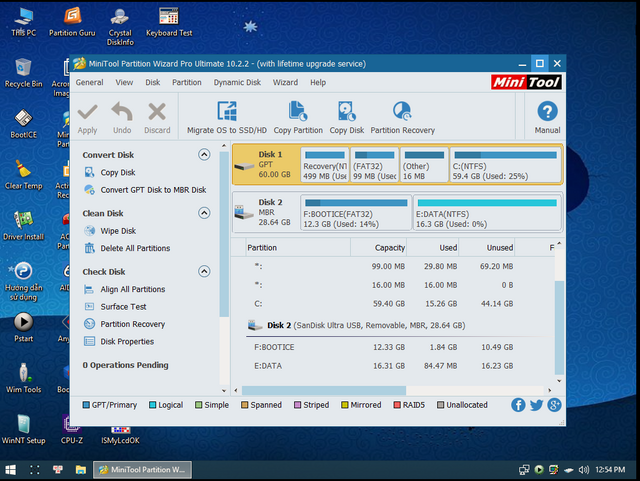The width and height of the screenshot is (640, 481).
Task: Click the horizontal scrollbar in the partition list
Action: (324, 391)
